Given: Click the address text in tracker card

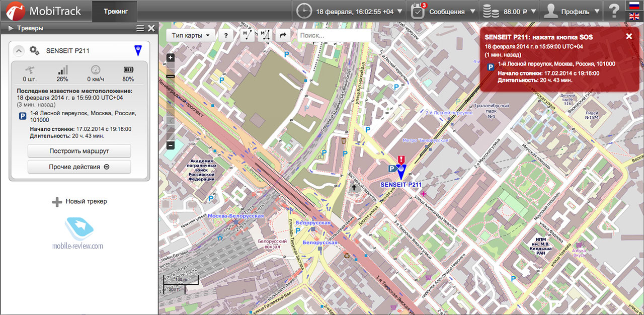Looking at the screenshot, I should point(84,117).
